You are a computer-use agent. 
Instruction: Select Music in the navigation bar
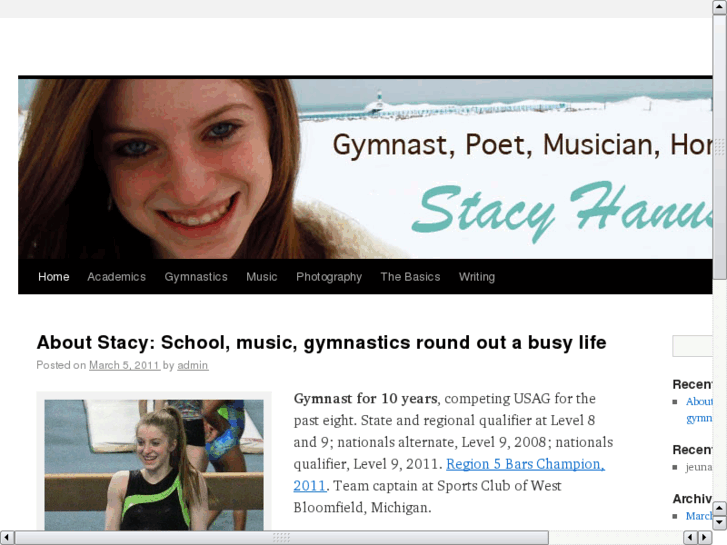[x=261, y=277]
